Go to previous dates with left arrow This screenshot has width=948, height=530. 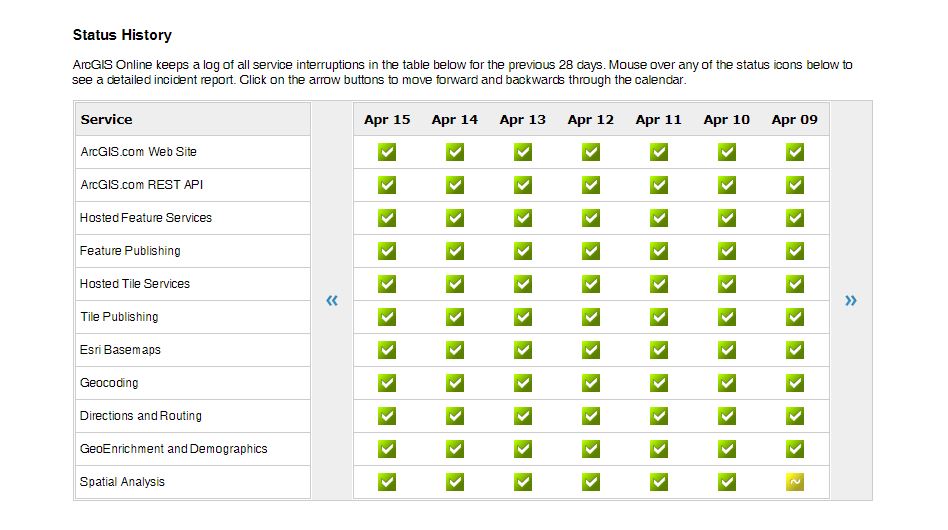(332, 300)
